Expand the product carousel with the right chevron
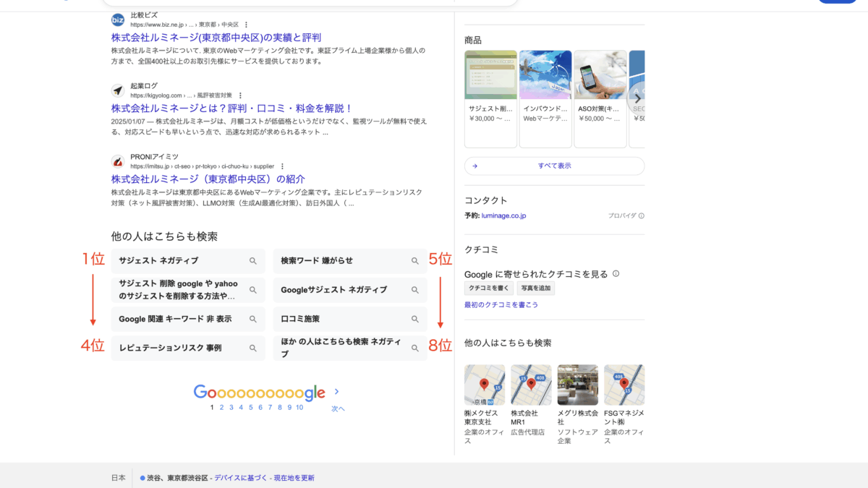The width and height of the screenshot is (868, 488). pyautogui.click(x=637, y=97)
